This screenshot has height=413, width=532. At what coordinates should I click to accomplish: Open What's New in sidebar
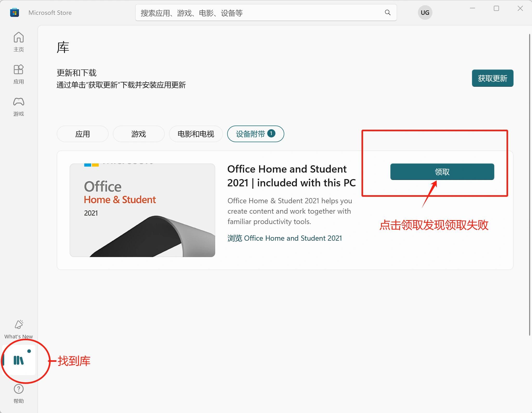tap(18, 329)
